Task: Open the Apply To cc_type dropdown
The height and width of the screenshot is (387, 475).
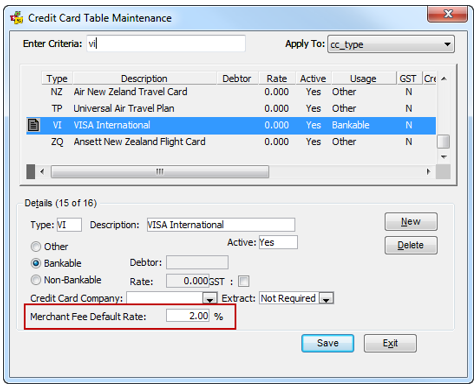Action: (391, 44)
